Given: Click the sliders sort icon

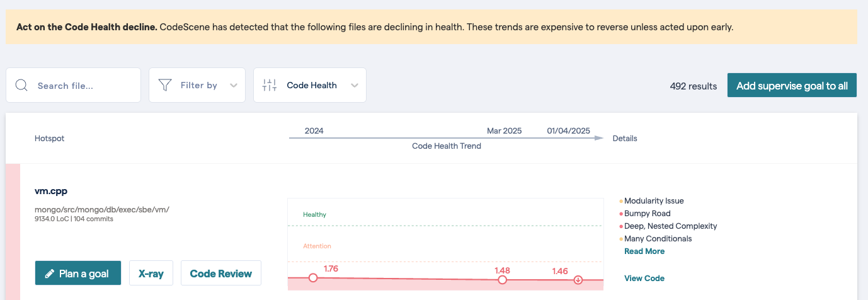Looking at the screenshot, I should [270, 85].
